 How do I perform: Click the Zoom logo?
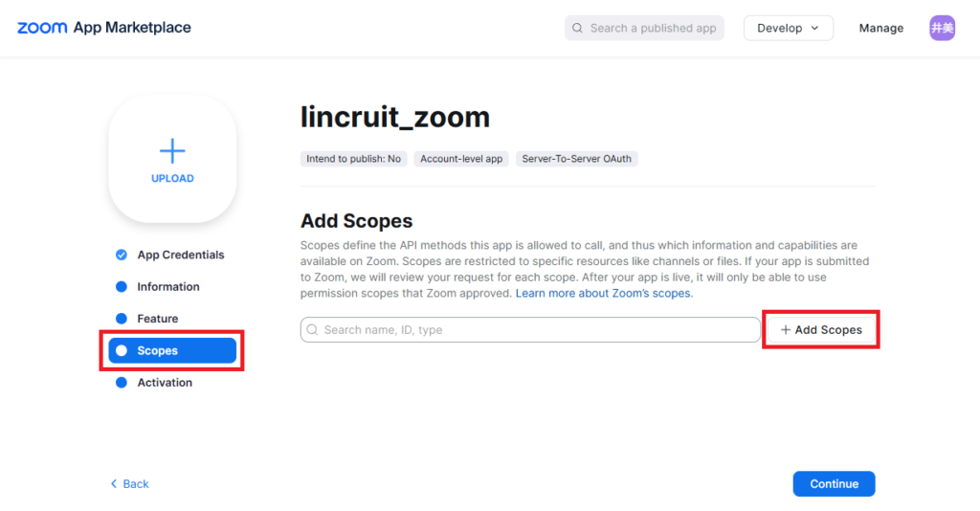pos(42,28)
